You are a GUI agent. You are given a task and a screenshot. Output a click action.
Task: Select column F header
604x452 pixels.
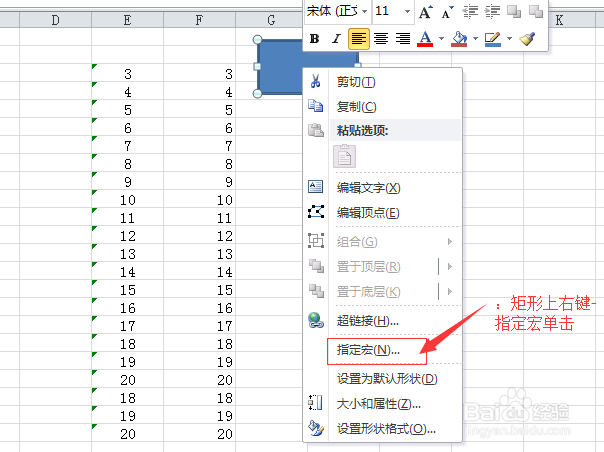click(199, 20)
